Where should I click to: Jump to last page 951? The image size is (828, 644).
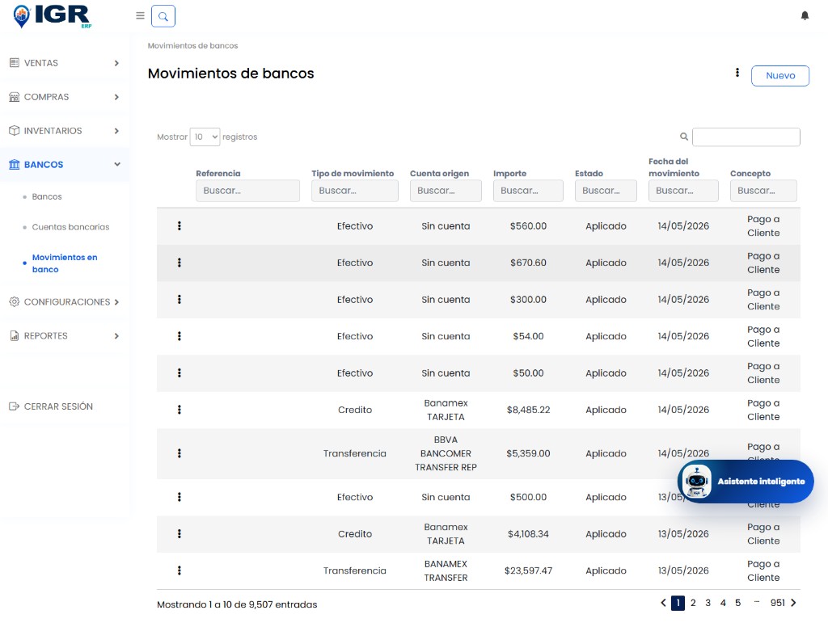pos(777,603)
